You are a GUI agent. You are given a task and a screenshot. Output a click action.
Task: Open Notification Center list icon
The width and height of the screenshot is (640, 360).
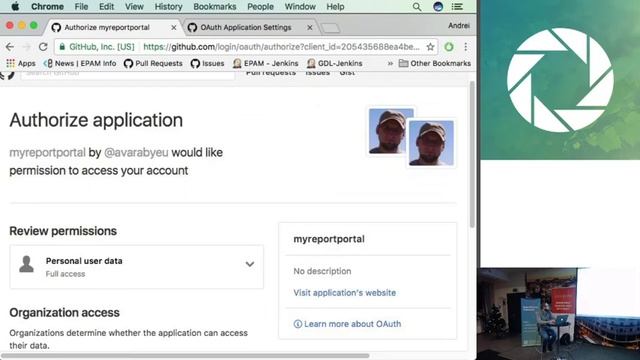click(x=457, y=7)
